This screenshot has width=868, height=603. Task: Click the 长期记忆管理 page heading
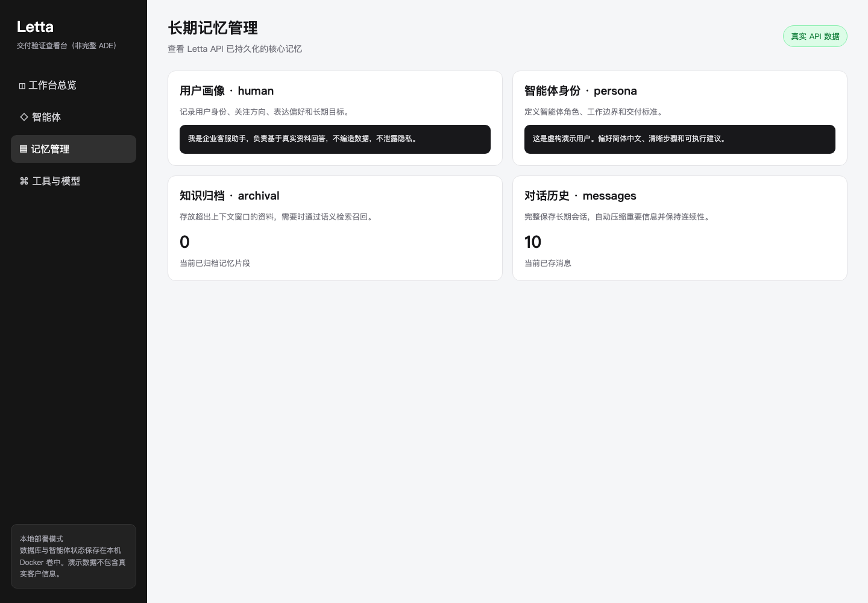(x=213, y=28)
